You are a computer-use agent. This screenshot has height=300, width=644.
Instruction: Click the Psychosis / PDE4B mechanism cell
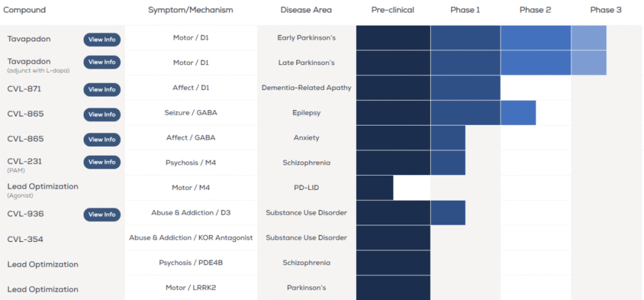[x=191, y=263]
